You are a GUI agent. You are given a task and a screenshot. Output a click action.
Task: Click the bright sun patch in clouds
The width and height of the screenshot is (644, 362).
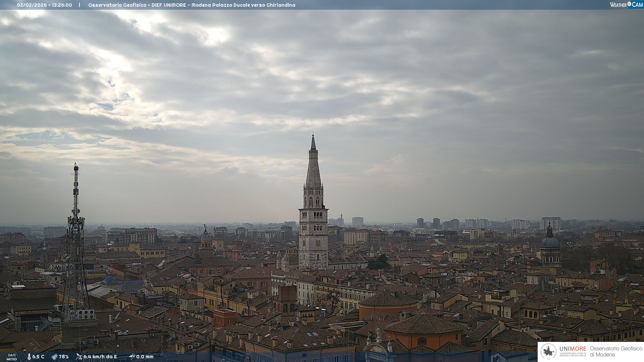215,35
